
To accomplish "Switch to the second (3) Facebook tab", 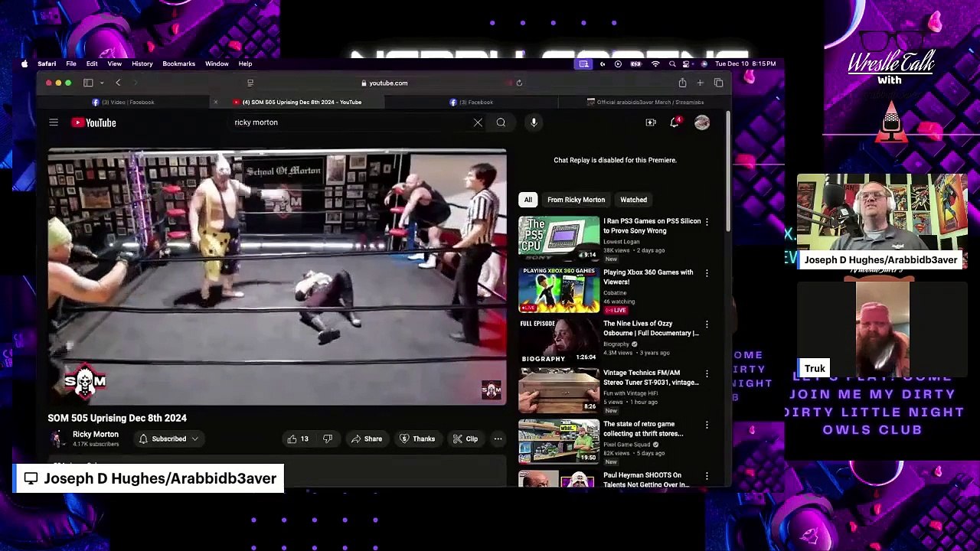I will pos(471,102).
